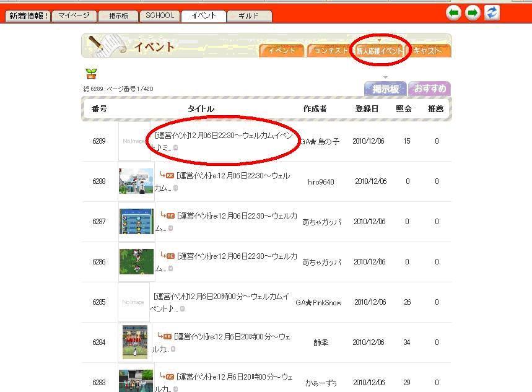Click the green back arrow icon
The width and height of the screenshot is (532, 392).
click(454, 13)
